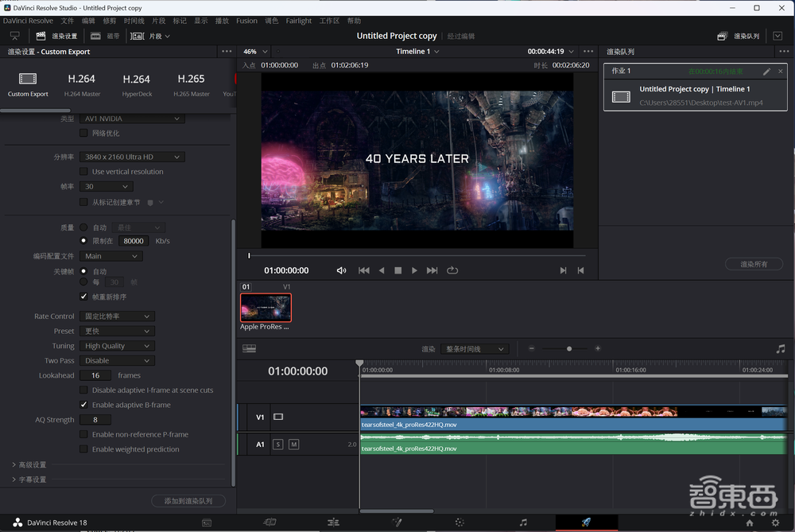
Task: Mute audio track A1 with M button
Action: (x=293, y=445)
